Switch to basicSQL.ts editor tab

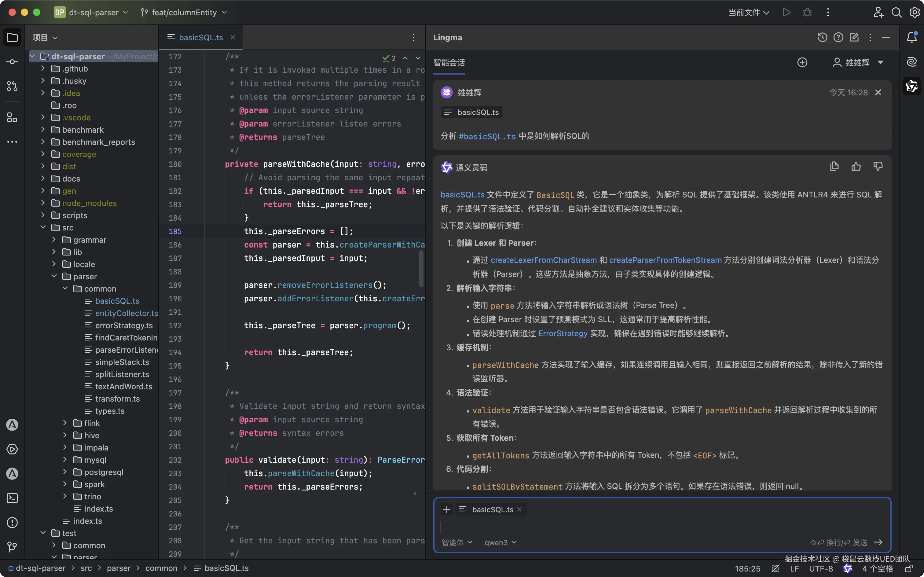(201, 37)
